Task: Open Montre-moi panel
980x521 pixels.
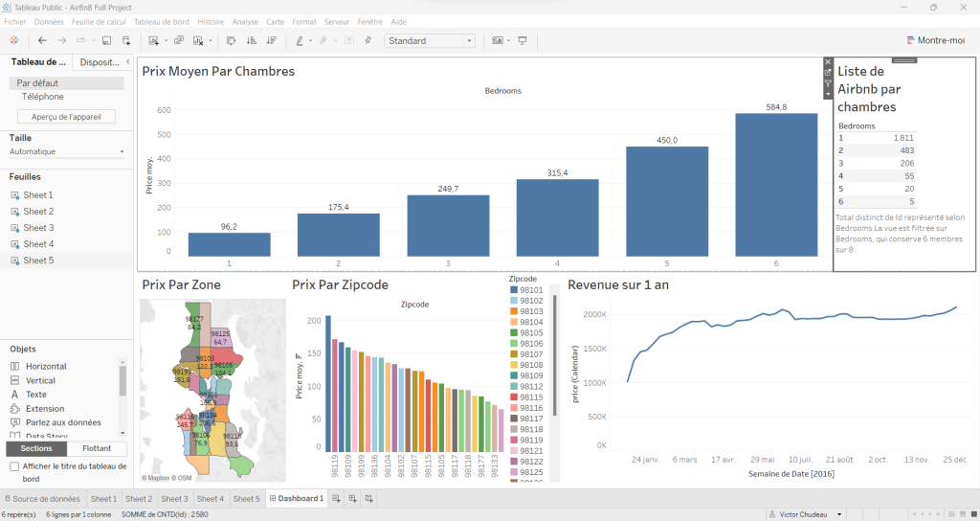Action: 936,40
